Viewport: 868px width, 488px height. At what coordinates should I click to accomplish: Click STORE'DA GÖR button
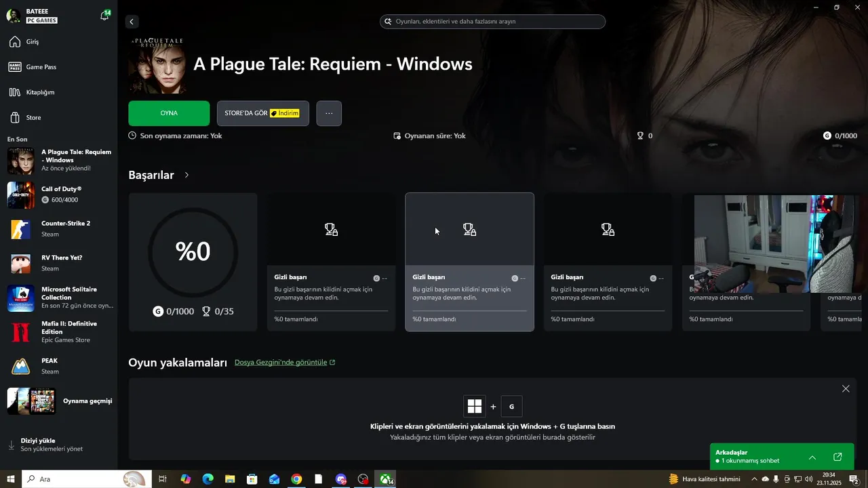tap(262, 113)
